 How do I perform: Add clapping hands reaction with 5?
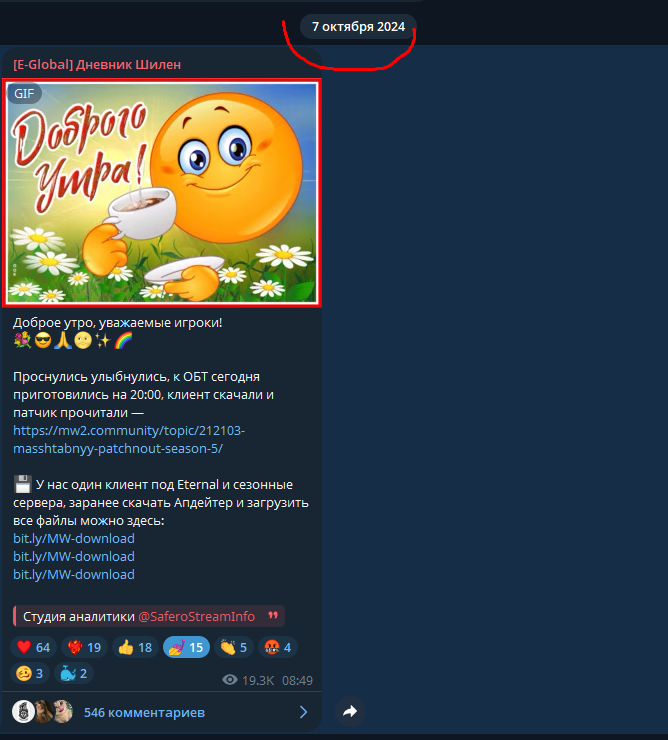click(x=234, y=647)
